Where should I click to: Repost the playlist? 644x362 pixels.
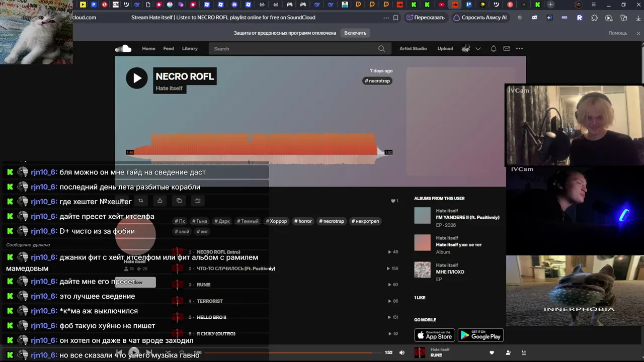[x=141, y=201]
